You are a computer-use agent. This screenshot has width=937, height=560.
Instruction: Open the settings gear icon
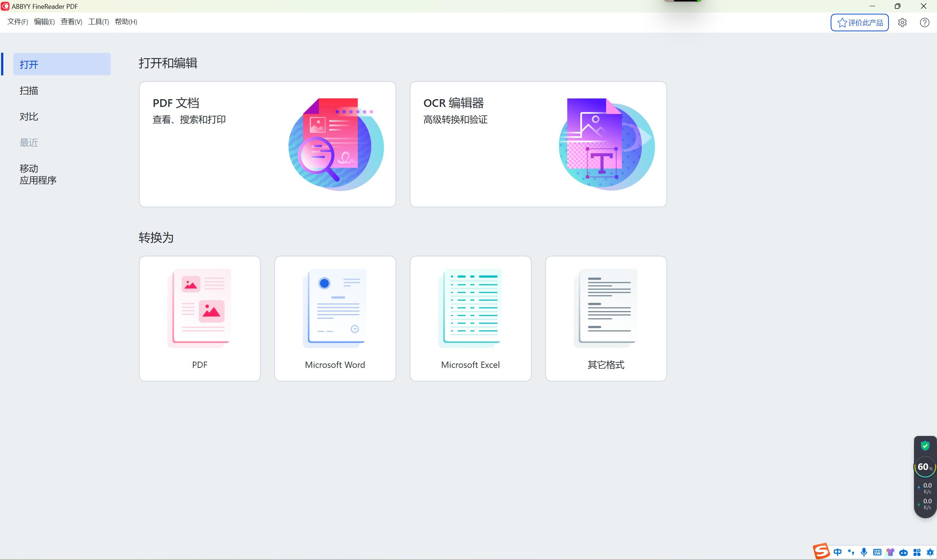tap(902, 23)
